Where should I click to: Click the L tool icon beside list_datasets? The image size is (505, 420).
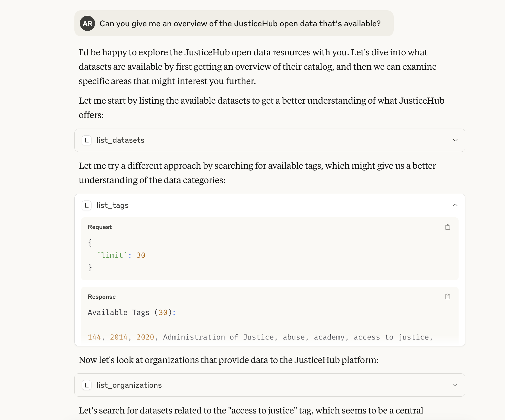[86, 140]
